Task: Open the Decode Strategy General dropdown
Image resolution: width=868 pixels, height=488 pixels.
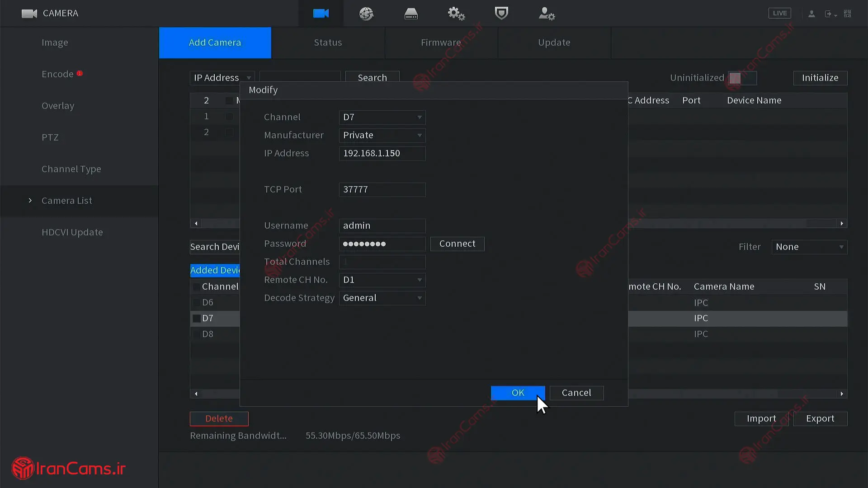Action: pos(382,298)
